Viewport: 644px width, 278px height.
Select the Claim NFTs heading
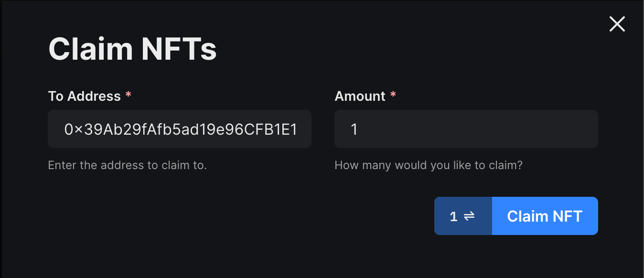(132, 48)
